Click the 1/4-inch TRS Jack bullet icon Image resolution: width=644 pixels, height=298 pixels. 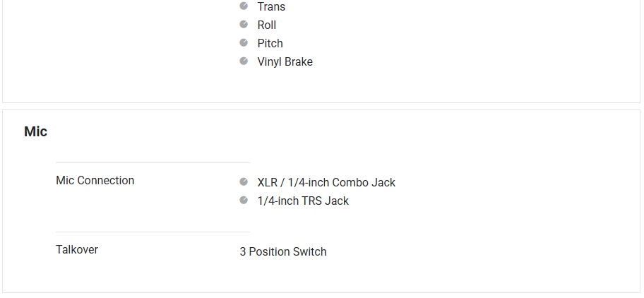tap(244, 200)
